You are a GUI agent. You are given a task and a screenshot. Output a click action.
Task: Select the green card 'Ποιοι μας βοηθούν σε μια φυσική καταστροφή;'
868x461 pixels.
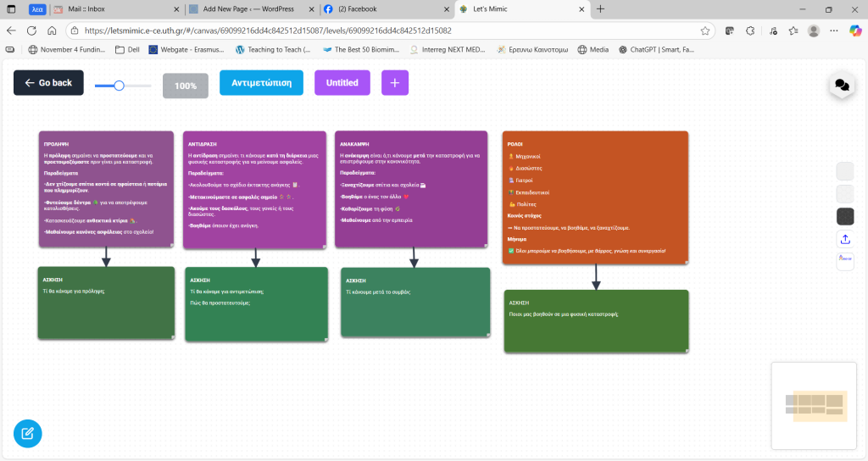596,321
